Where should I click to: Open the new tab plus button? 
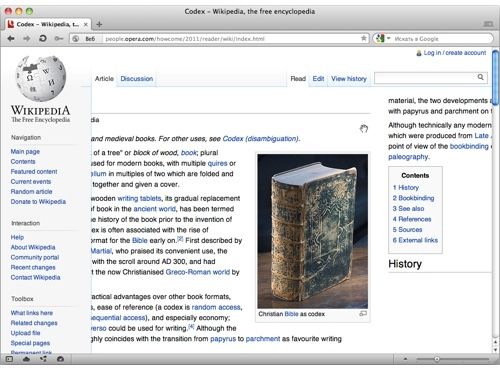[99, 24]
